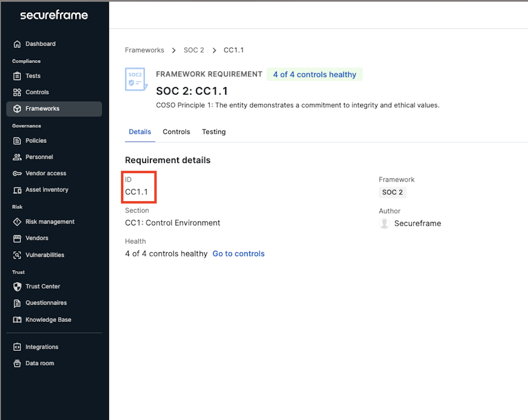Open Knowledge Base page

(48, 320)
